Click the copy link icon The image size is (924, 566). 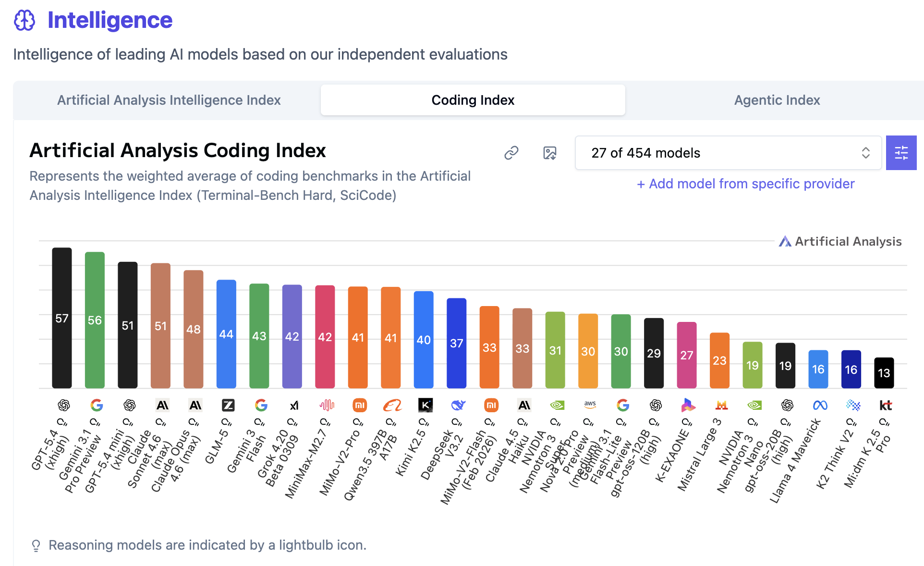[511, 153]
